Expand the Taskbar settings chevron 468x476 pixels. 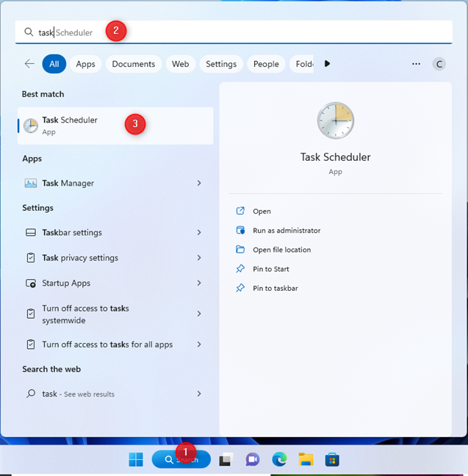(199, 233)
